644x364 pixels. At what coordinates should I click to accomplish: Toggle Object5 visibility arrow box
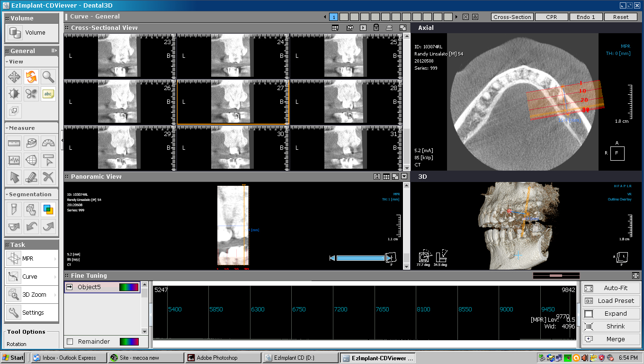tap(70, 287)
